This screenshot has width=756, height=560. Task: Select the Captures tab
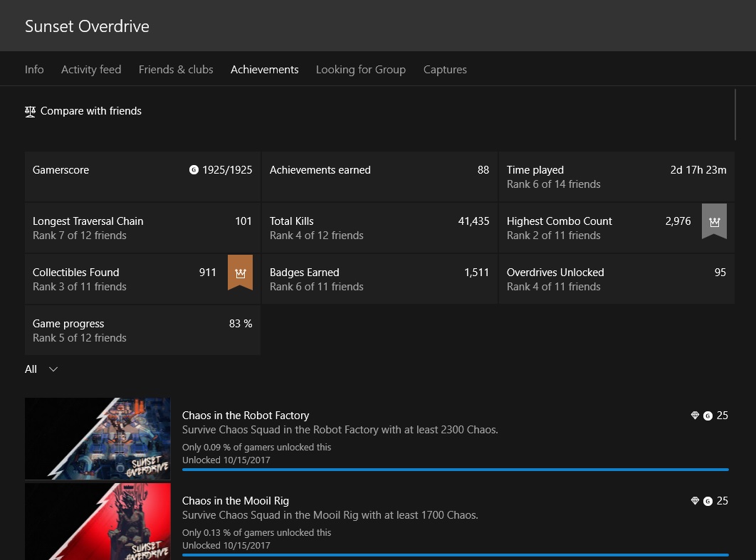pyautogui.click(x=445, y=70)
